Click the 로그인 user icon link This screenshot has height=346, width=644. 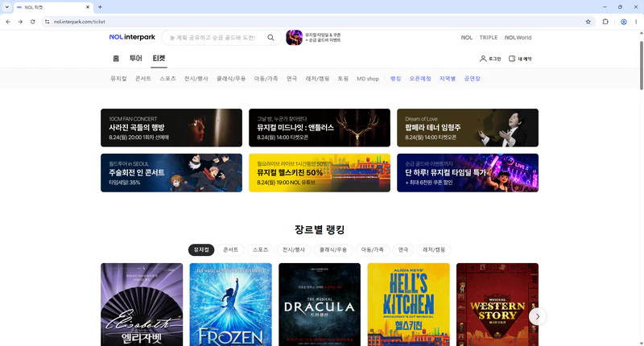tap(490, 59)
